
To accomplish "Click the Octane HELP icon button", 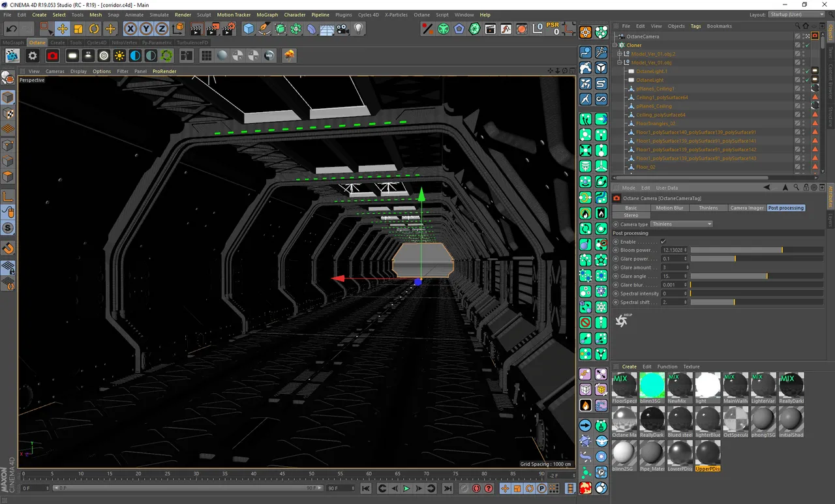I will pos(623,320).
